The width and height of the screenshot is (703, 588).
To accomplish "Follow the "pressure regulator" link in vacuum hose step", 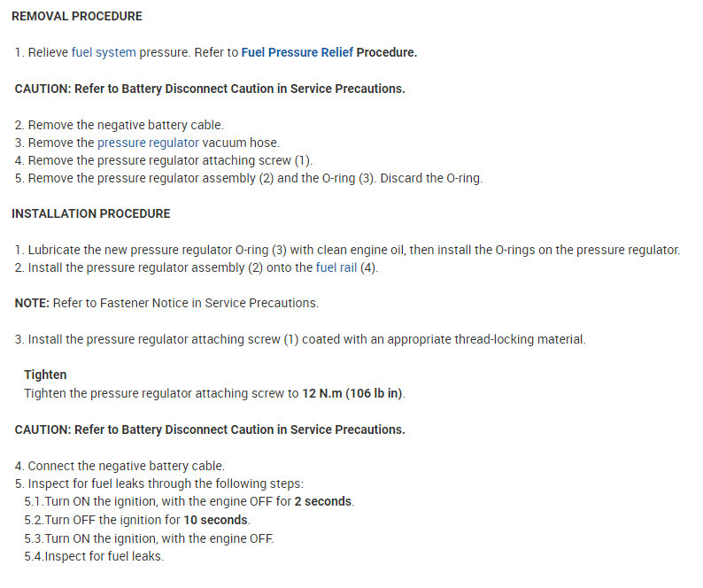I will click(x=148, y=142).
